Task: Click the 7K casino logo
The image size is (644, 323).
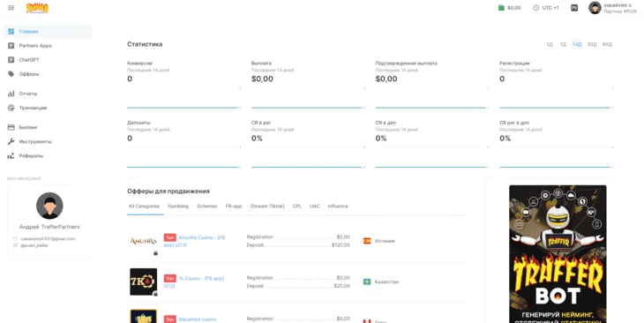Action: pos(143,282)
